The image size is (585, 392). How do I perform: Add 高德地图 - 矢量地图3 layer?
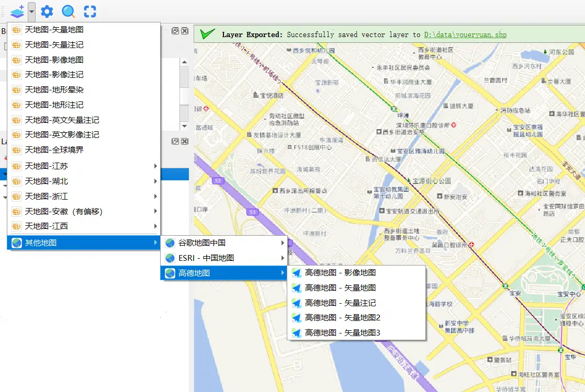(x=356, y=333)
